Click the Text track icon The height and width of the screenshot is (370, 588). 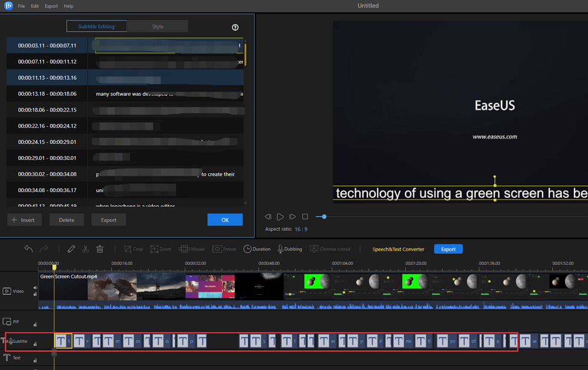[6, 358]
